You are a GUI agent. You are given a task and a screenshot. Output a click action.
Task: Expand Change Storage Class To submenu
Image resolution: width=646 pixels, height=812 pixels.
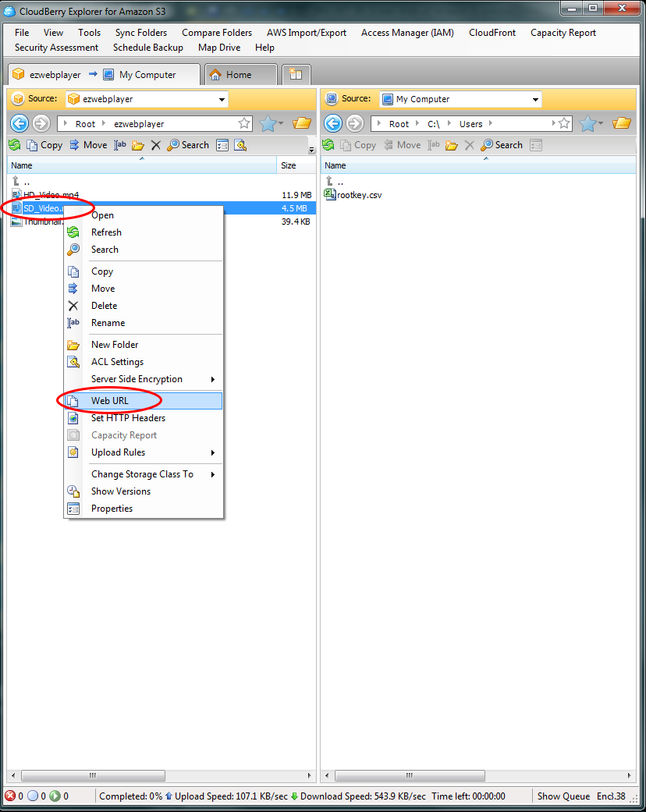144,474
